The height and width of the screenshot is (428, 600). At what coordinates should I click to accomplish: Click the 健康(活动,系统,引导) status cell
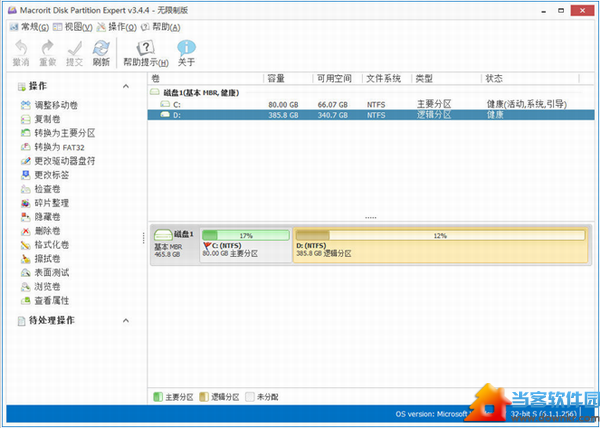(x=527, y=104)
